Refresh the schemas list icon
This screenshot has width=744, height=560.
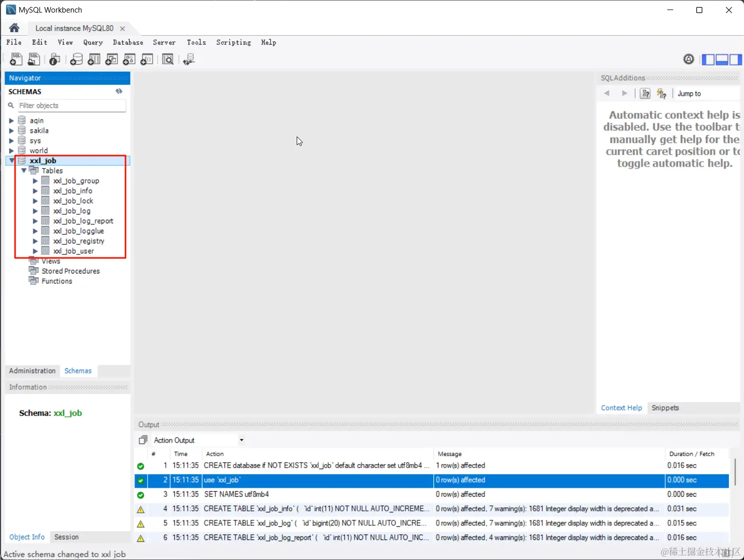(x=119, y=91)
